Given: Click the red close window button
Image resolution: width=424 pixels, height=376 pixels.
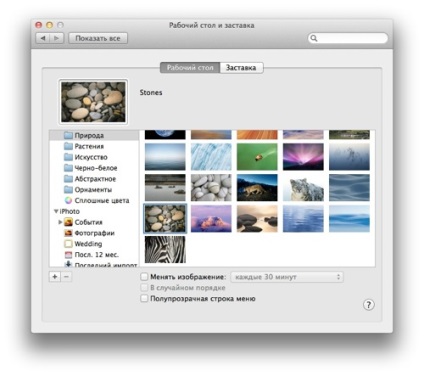Looking at the screenshot, I should (39, 25).
